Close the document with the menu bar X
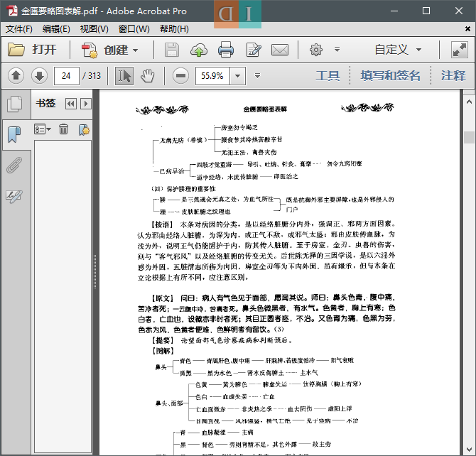Screen dimensions: 476x456 click(x=467, y=29)
